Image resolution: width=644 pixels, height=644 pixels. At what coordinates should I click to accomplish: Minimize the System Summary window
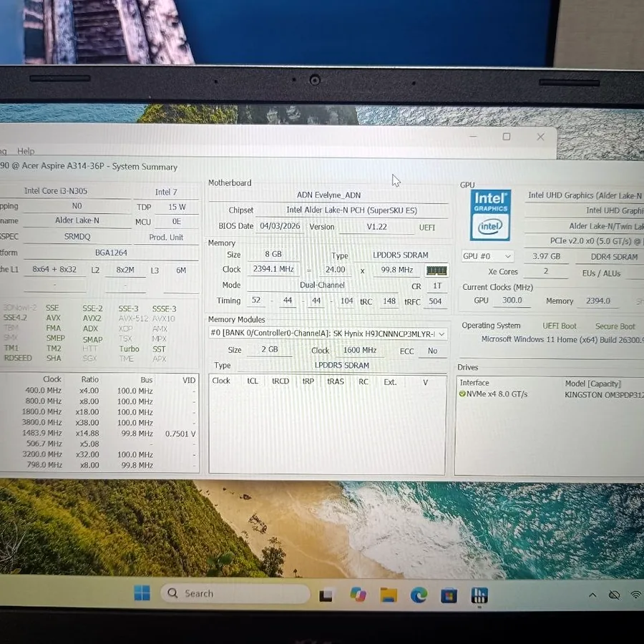click(473, 136)
